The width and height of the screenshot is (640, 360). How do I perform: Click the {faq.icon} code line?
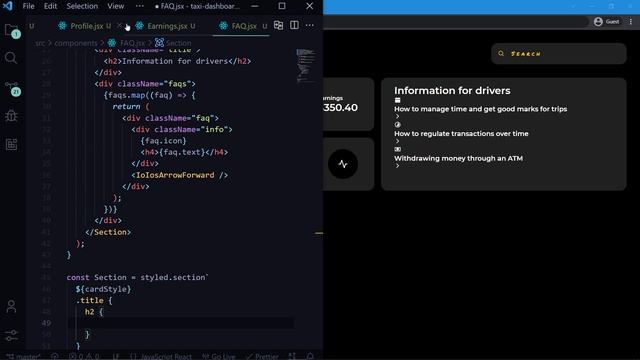point(163,141)
